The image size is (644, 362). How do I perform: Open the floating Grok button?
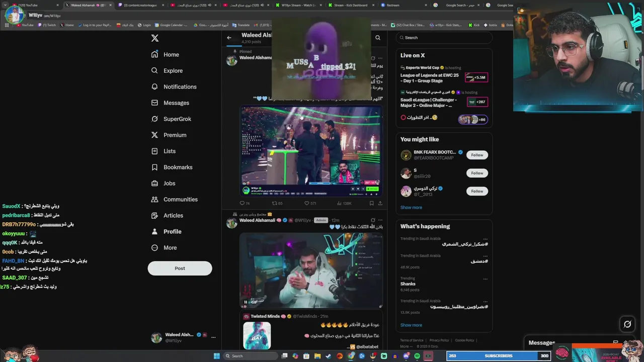[627, 324]
